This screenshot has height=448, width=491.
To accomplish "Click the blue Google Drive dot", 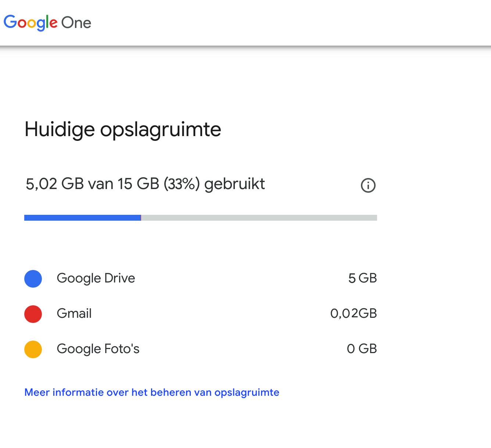I will [x=33, y=278].
